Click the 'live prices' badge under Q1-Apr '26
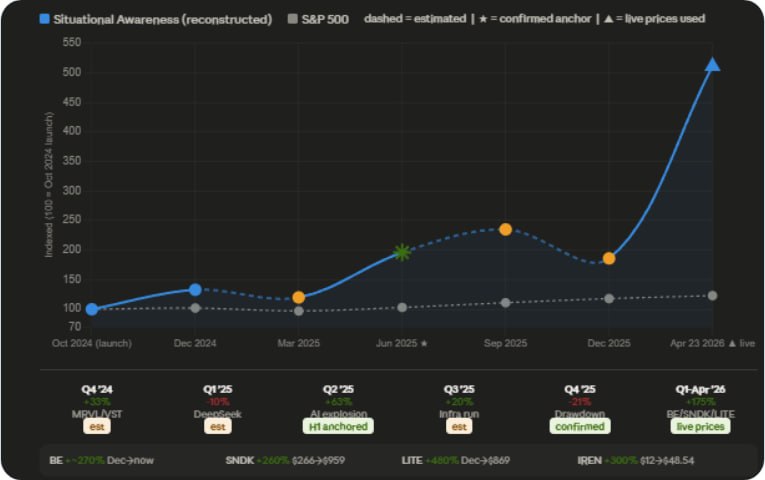765x480 pixels. coord(701,427)
